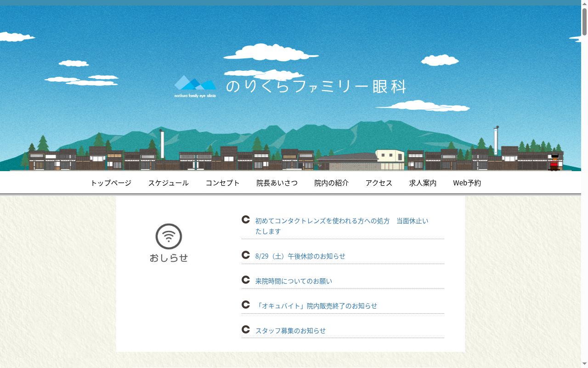Viewport: 588px width, 368px height.
Task: Open 院長あいさつ from the navigation
Action: (277, 183)
